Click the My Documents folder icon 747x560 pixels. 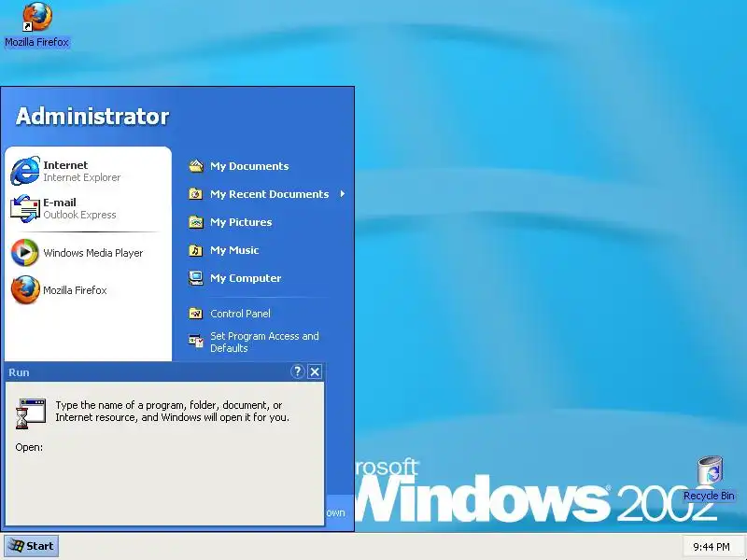tap(196, 166)
